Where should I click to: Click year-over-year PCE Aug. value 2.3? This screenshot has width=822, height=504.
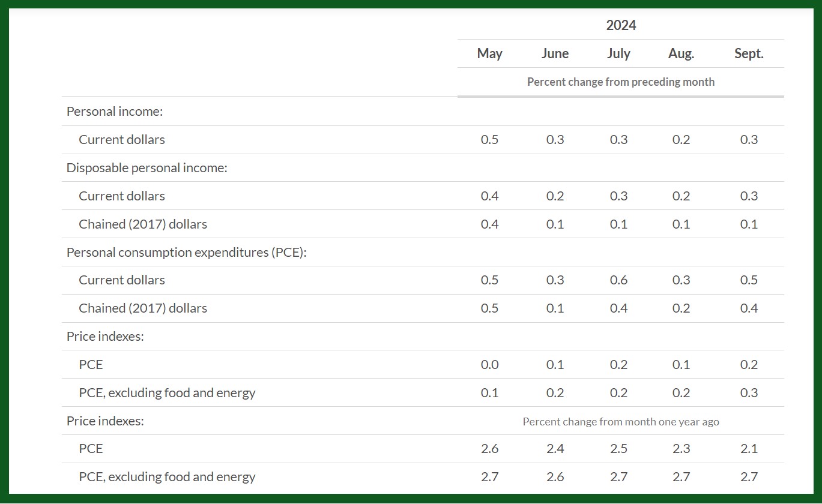[681, 448]
